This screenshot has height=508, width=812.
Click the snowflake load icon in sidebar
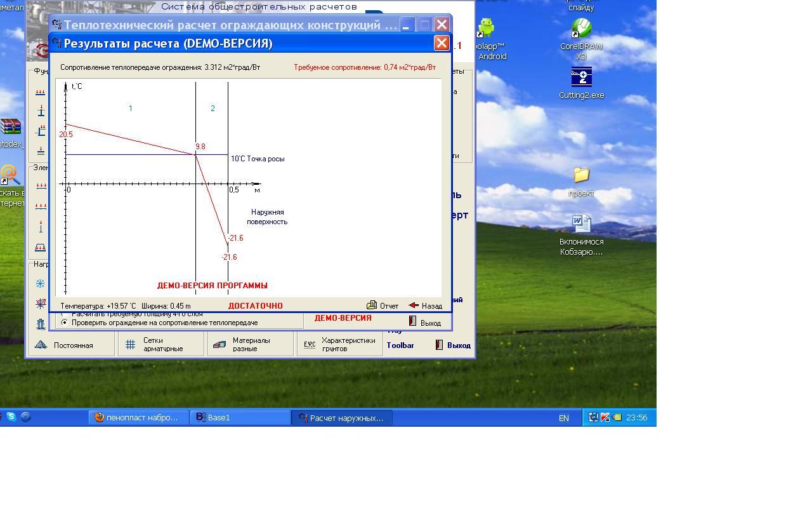41,284
